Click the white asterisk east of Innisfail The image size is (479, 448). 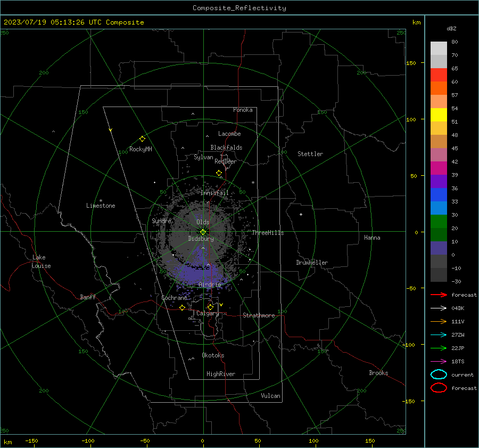pyautogui.click(x=253, y=183)
